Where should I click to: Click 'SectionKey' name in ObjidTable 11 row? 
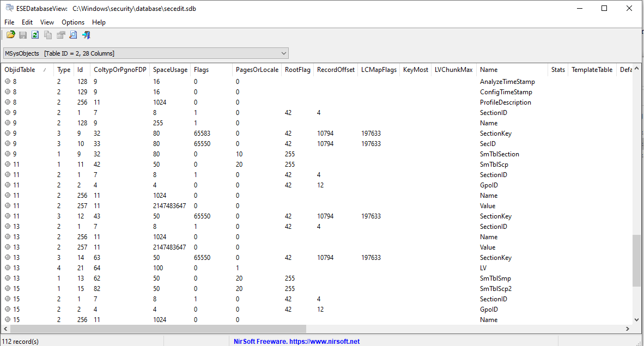pyautogui.click(x=496, y=216)
